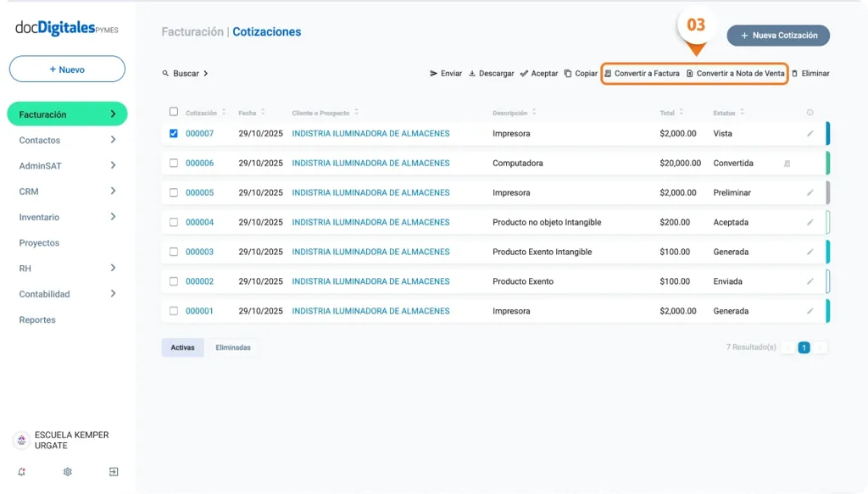Click the Enviar paper-plane icon
Image resolution: width=868 pixels, height=494 pixels.
pyautogui.click(x=434, y=74)
